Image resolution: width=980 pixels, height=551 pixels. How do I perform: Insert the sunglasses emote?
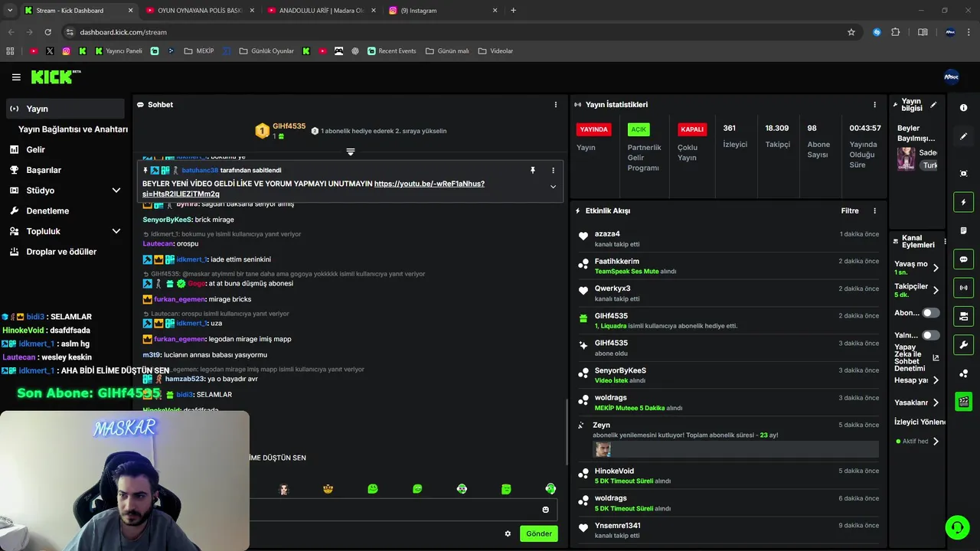(x=328, y=489)
